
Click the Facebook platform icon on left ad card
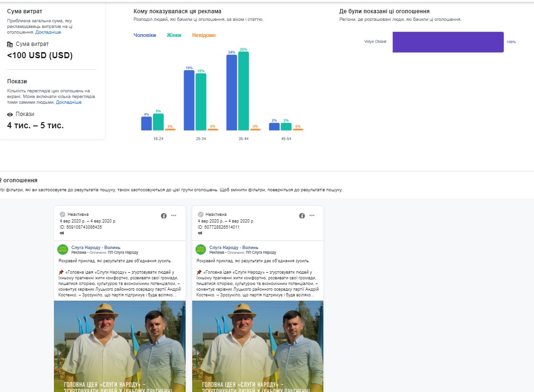164,216
